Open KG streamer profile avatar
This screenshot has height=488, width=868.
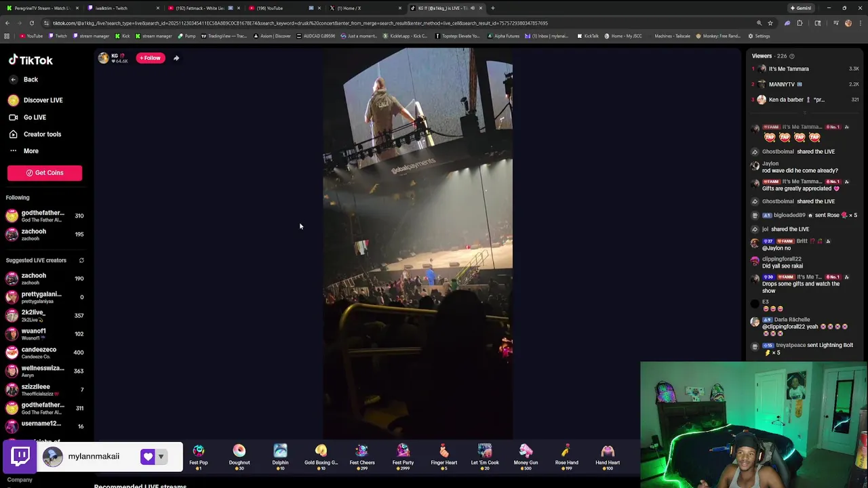pyautogui.click(x=103, y=58)
